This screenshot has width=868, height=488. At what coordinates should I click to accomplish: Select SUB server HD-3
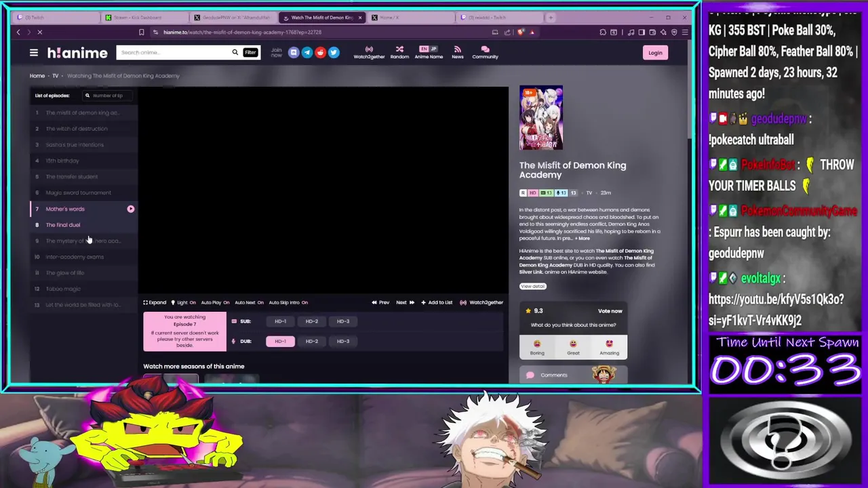pos(343,321)
